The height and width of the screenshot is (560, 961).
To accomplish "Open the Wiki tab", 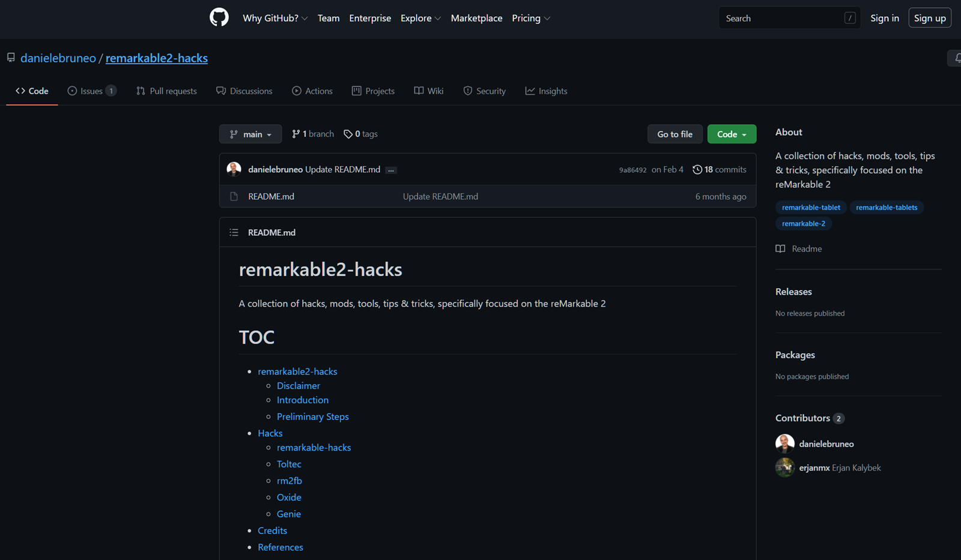I will pos(429,91).
